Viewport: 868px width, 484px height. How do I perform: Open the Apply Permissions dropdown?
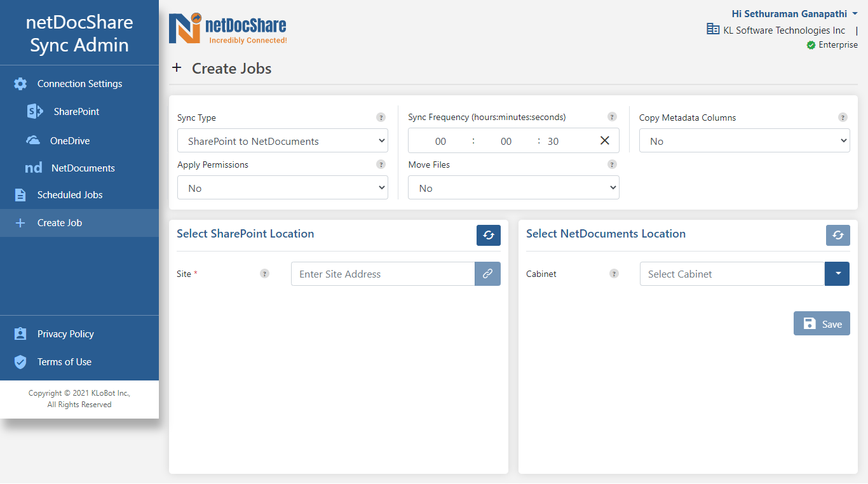tap(283, 187)
